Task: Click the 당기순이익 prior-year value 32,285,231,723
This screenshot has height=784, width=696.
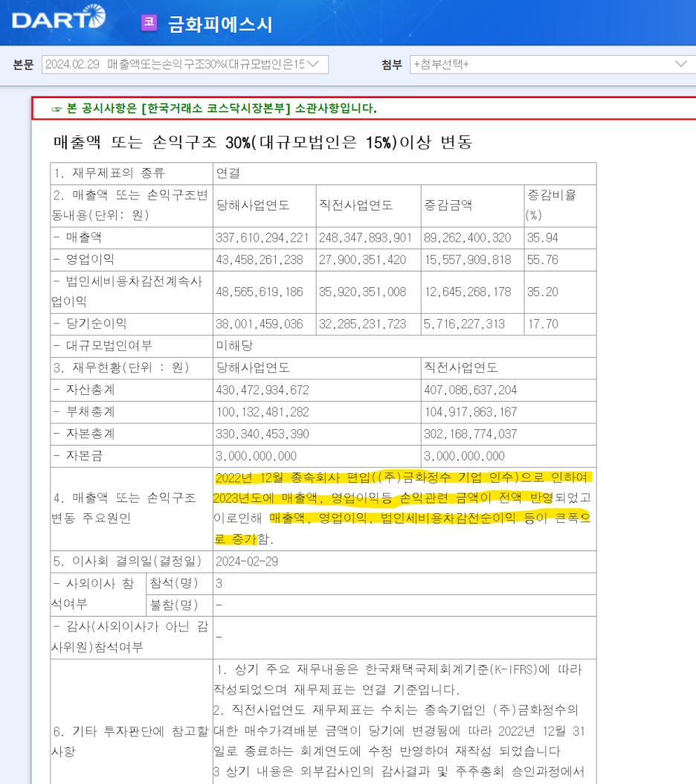Action: (x=363, y=324)
